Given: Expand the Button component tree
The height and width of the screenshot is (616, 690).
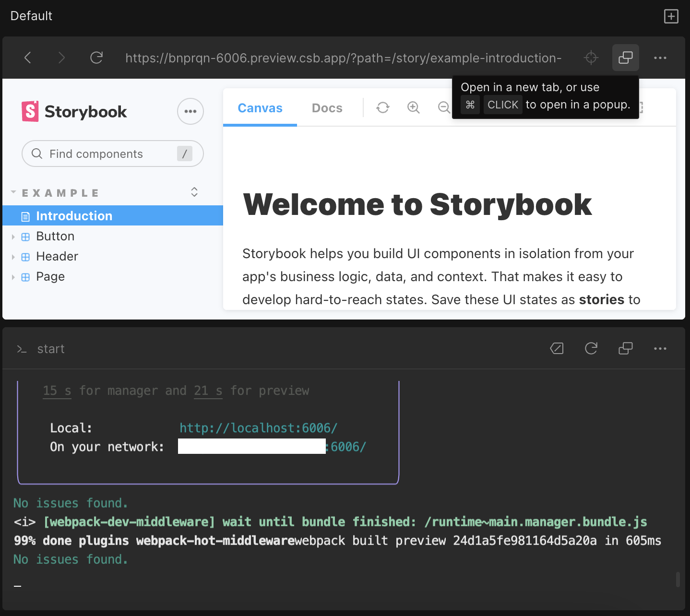Looking at the screenshot, I should (13, 237).
